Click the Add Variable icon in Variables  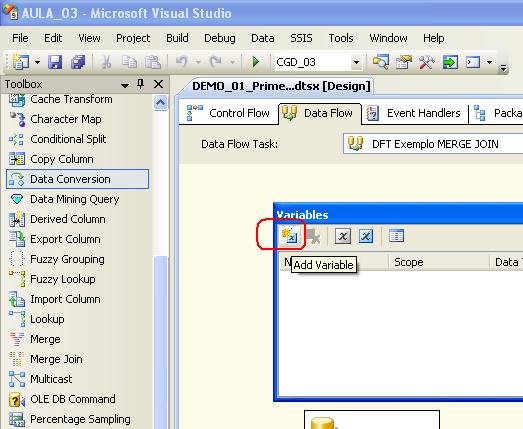point(290,236)
